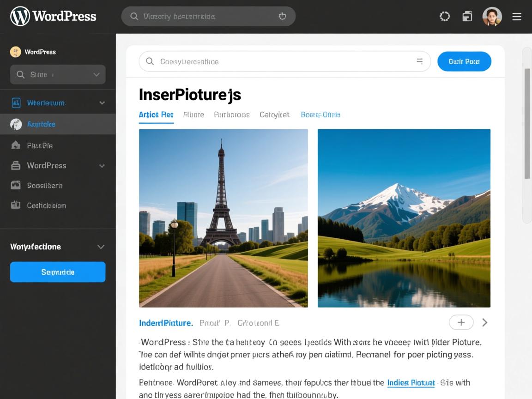Click the filter lines icon in search field
532x399 pixels.
(x=419, y=61)
